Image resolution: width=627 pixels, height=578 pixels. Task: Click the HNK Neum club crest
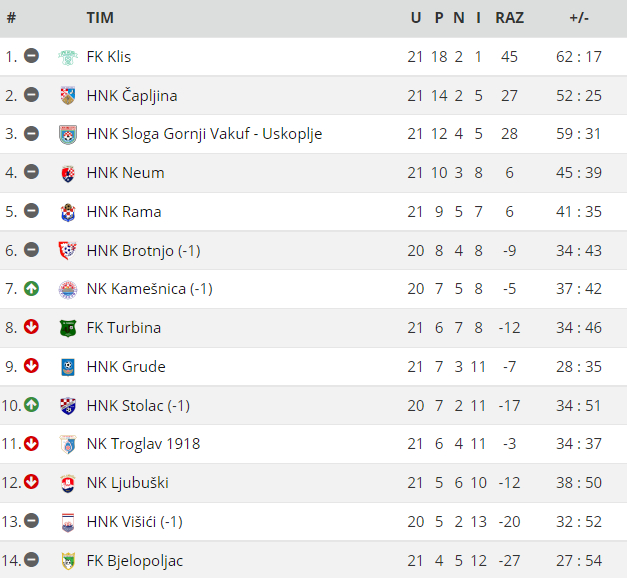[x=68, y=173]
